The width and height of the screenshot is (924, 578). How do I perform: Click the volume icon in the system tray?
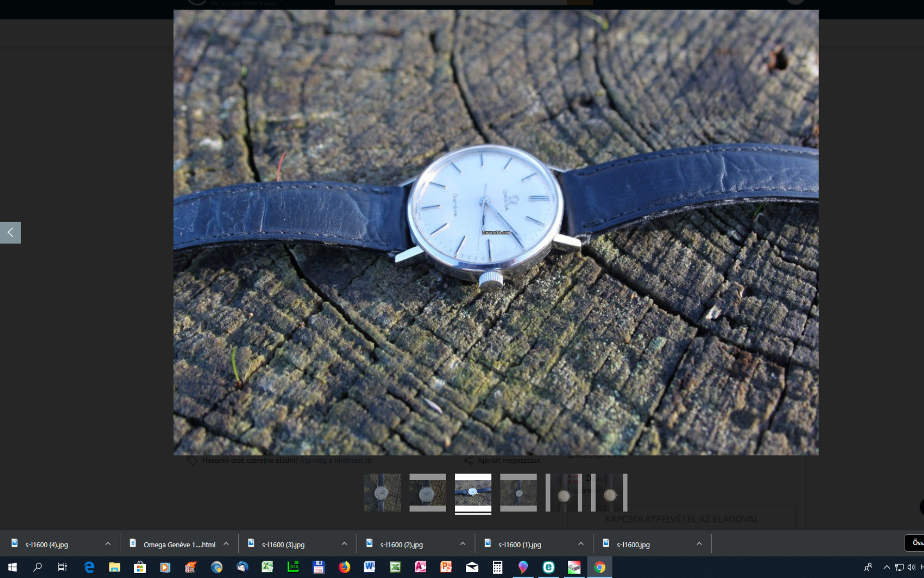coord(911,567)
